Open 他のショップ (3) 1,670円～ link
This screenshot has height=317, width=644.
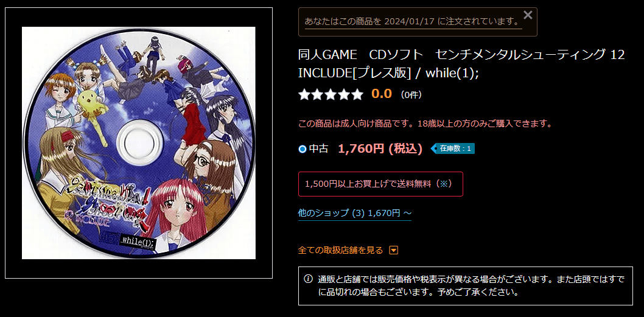[x=354, y=213]
